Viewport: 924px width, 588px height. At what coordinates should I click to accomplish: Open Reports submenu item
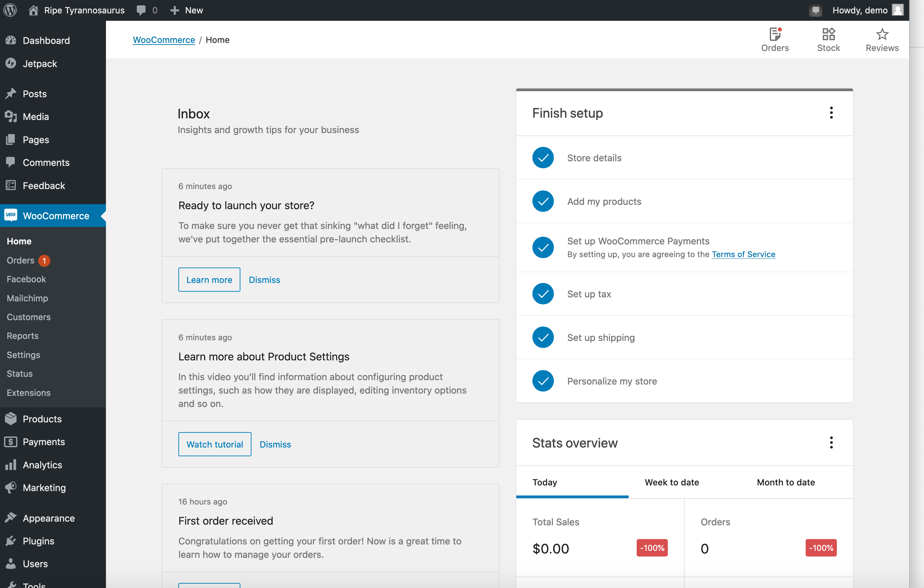(22, 336)
